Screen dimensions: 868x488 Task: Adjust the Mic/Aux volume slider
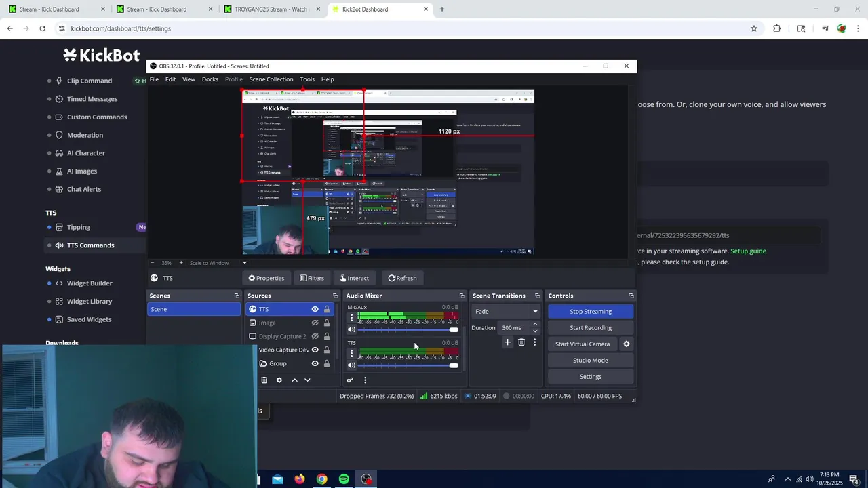click(408, 330)
